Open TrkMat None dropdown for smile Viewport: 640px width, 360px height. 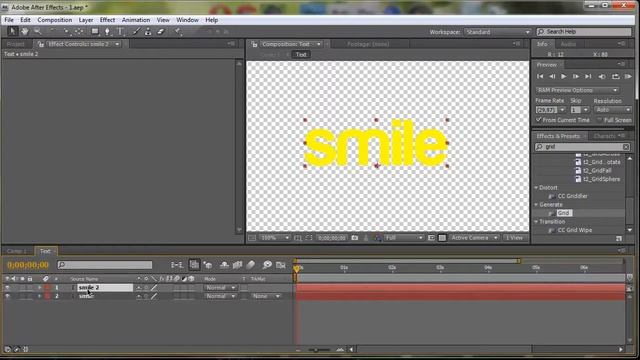[266, 296]
